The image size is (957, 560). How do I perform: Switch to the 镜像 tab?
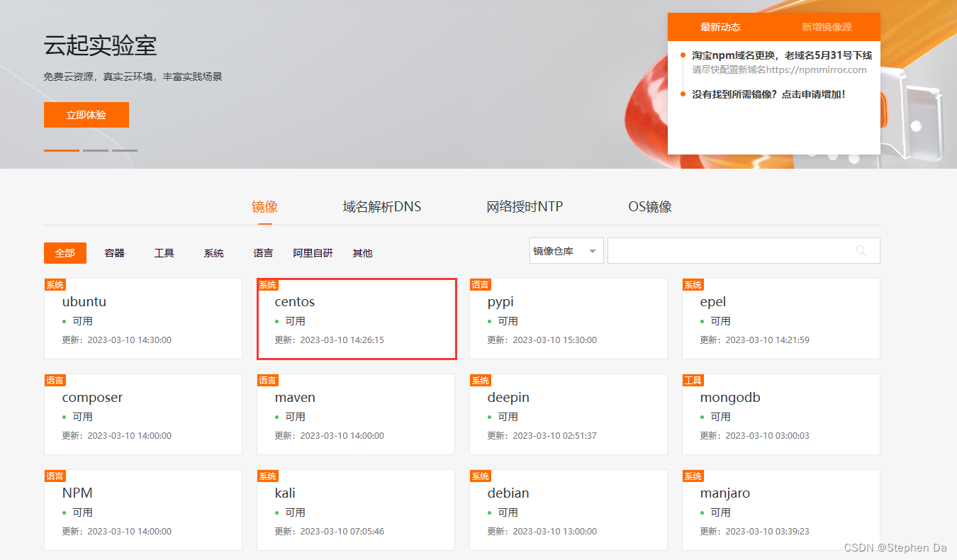click(x=265, y=207)
